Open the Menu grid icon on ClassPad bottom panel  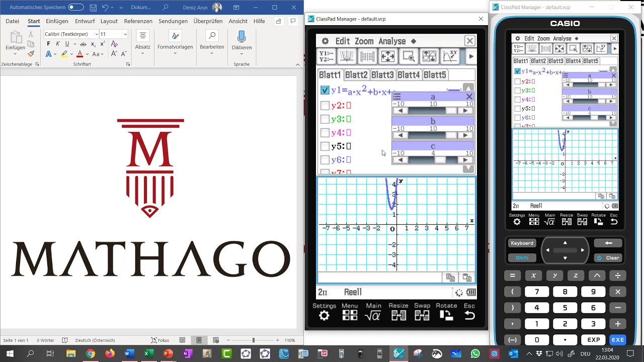pos(350,316)
